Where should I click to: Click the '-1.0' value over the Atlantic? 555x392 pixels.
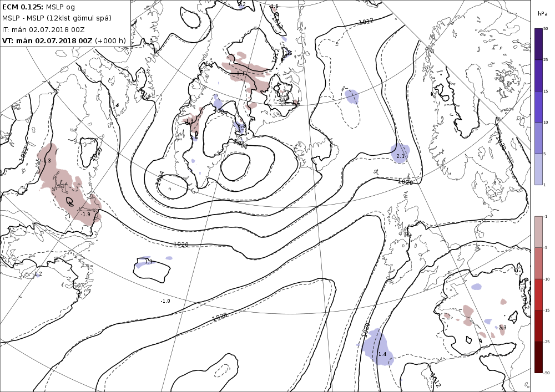[165, 301]
